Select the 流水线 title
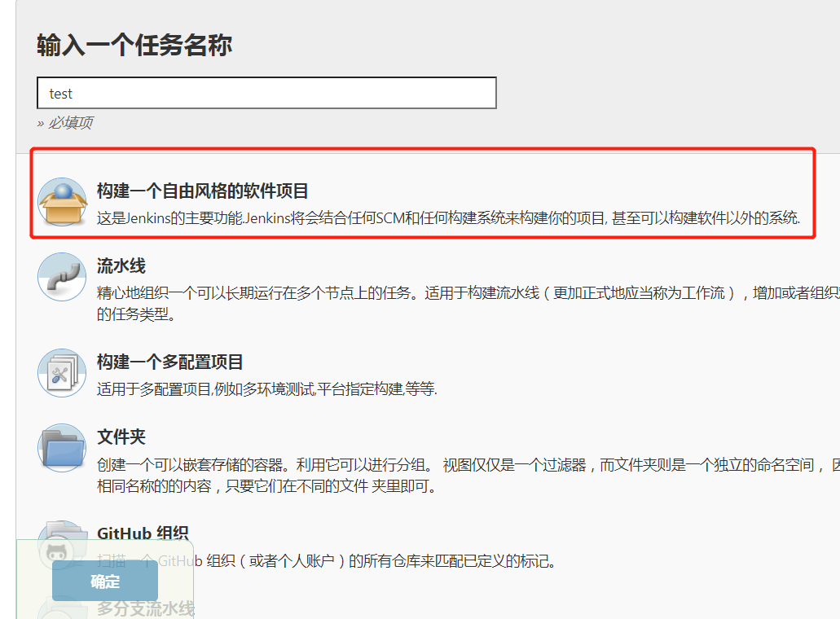 121,266
